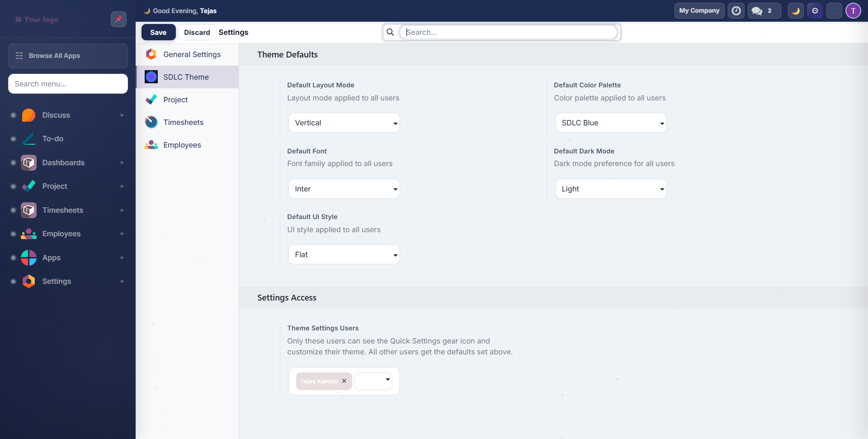
Task: Toggle dark mode with the moon icon
Action: (796, 10)
